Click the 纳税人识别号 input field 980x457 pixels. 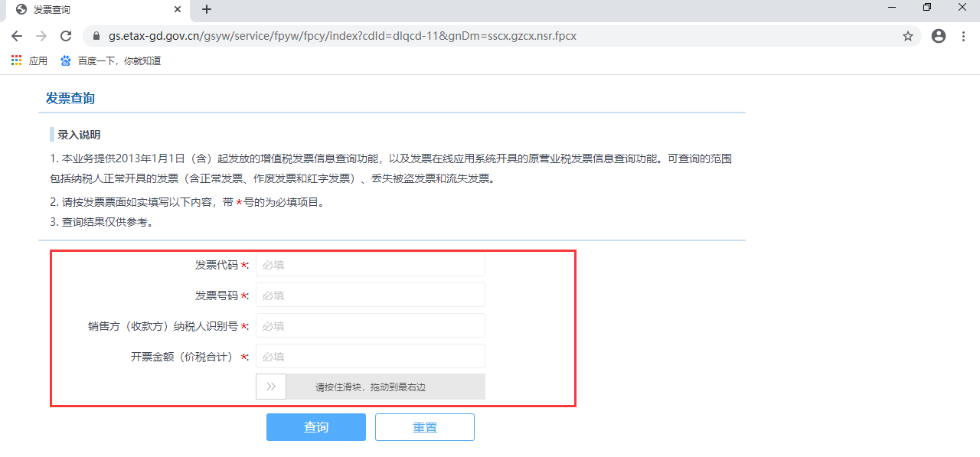(x=371, y=326)
